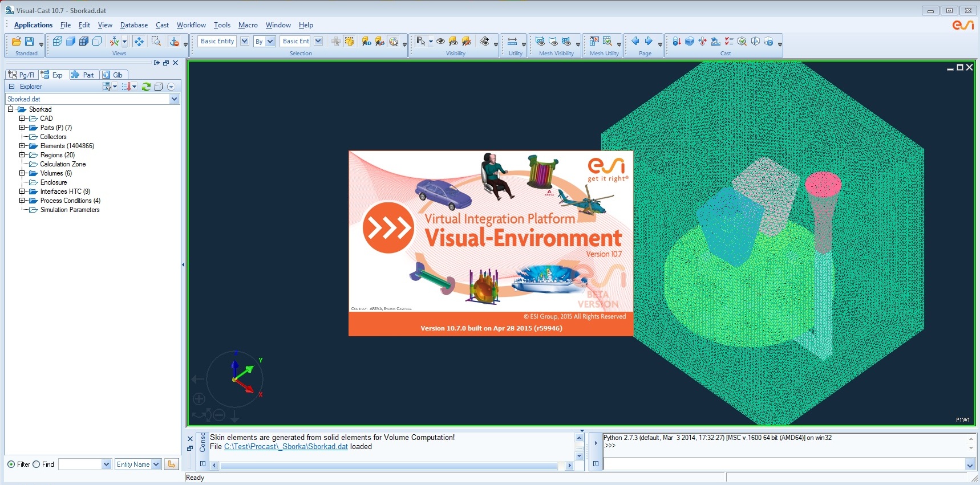Click the select-by-ID icon in Selection toolbar
The height and width of the screenshot is (485, 980).
[366, 41]
